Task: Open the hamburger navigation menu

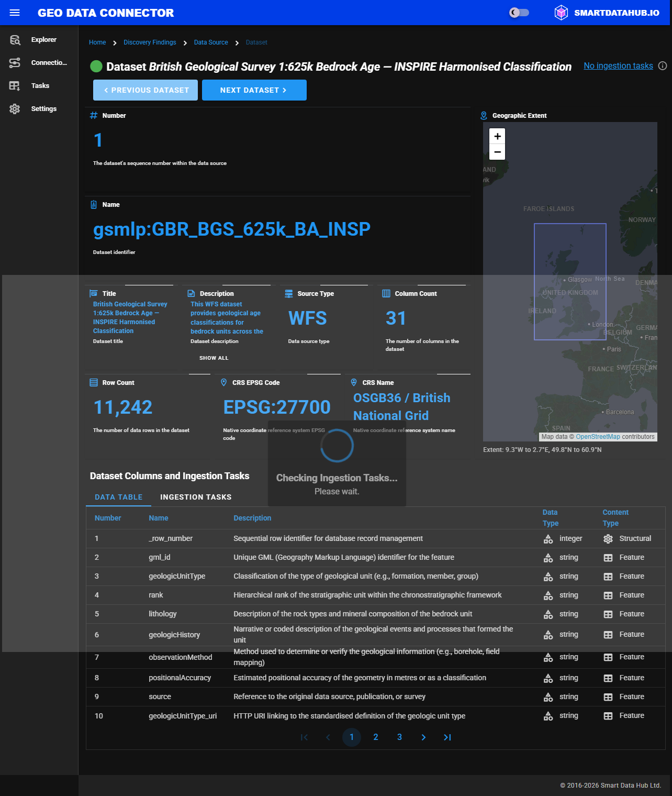Action: (x=15, y=13)
